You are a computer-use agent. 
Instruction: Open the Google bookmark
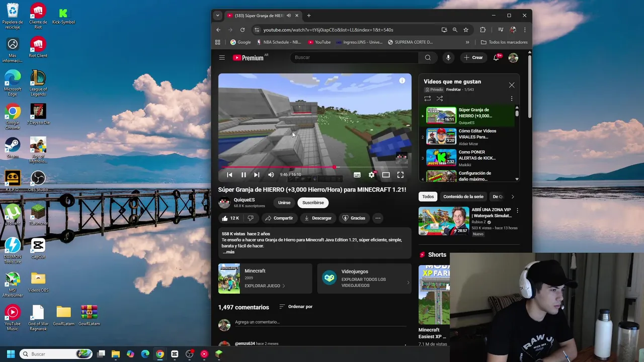point(240,42)
